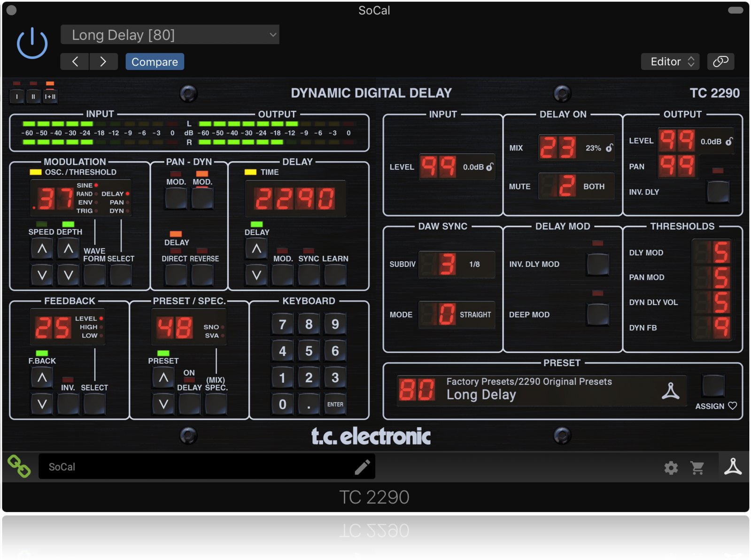
Task: Click the Compare button
Action: [x=155, y=61]
